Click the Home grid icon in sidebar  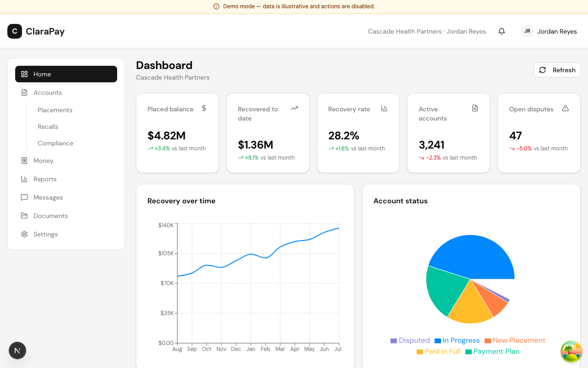click(24, 74)
